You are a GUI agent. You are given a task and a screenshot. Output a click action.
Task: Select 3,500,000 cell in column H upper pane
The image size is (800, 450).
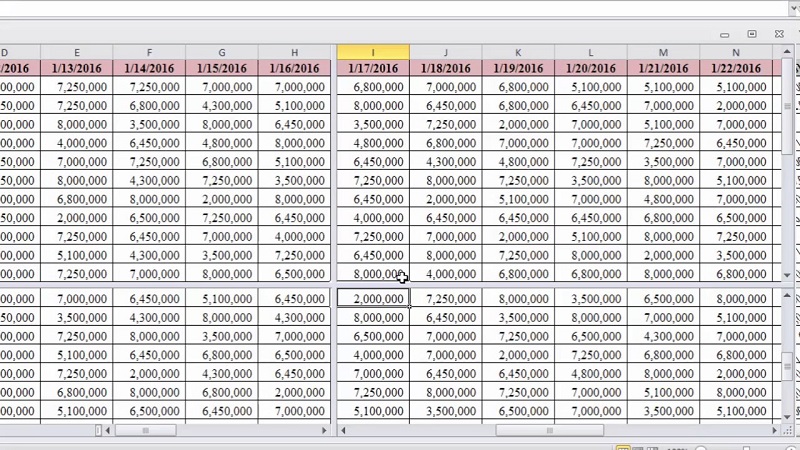[x=294, y=180]
